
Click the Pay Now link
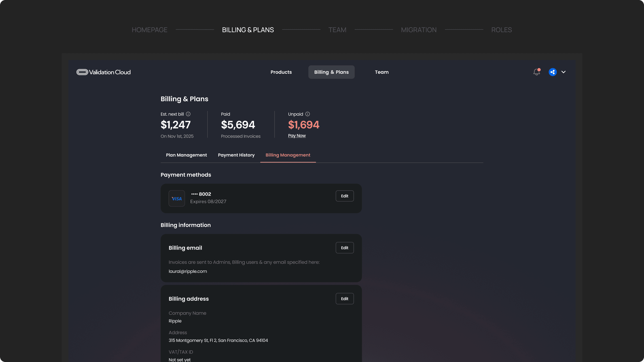[297, 136]
